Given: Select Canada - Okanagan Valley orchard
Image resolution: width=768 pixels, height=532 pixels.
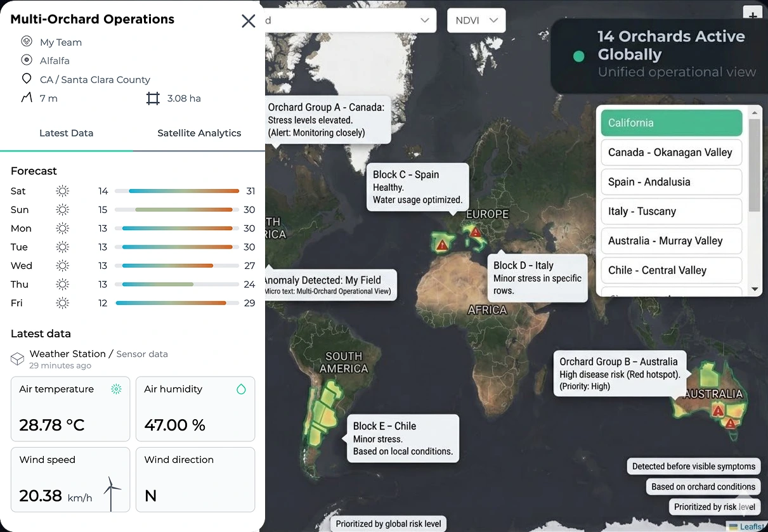Looking at the screenshot, I should tap(671, 152).
